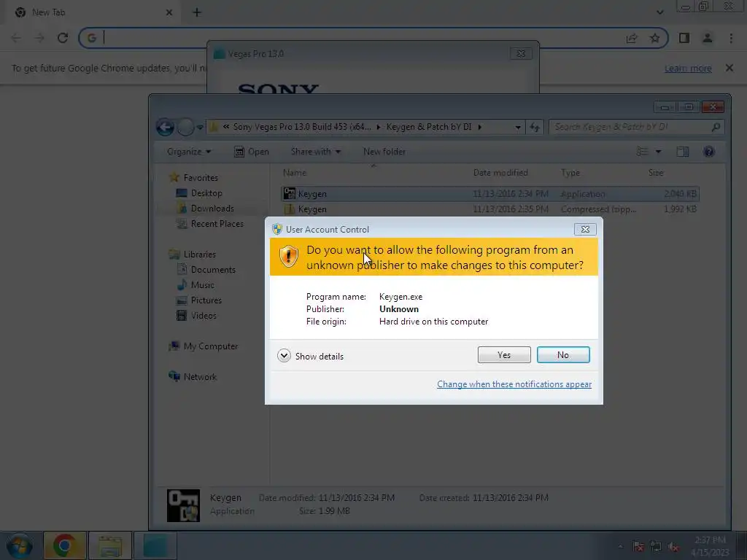This screenshot has width=747, height=560.
Task: Refresh the Explorer folder view
Action: [535, 127]
